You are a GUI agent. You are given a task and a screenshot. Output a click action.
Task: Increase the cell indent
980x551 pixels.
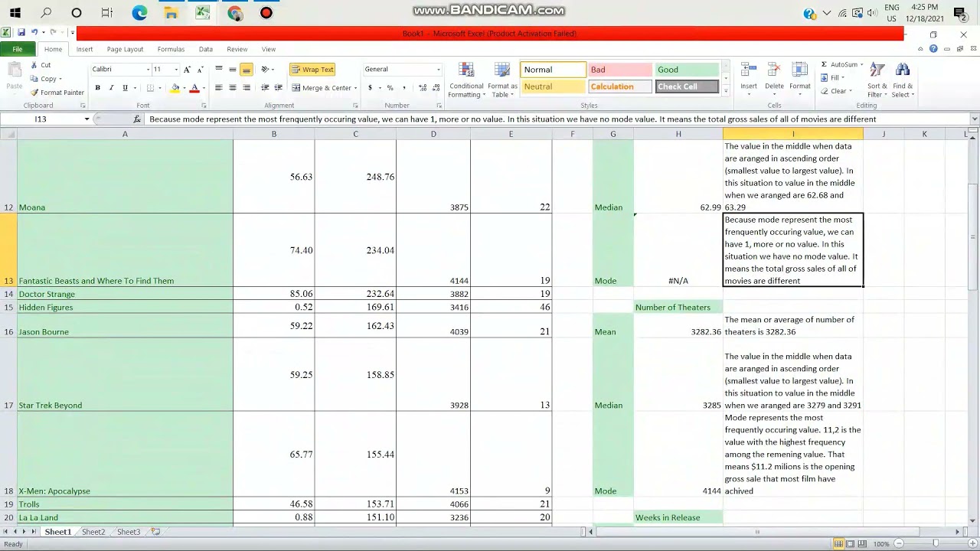[279, 88]
